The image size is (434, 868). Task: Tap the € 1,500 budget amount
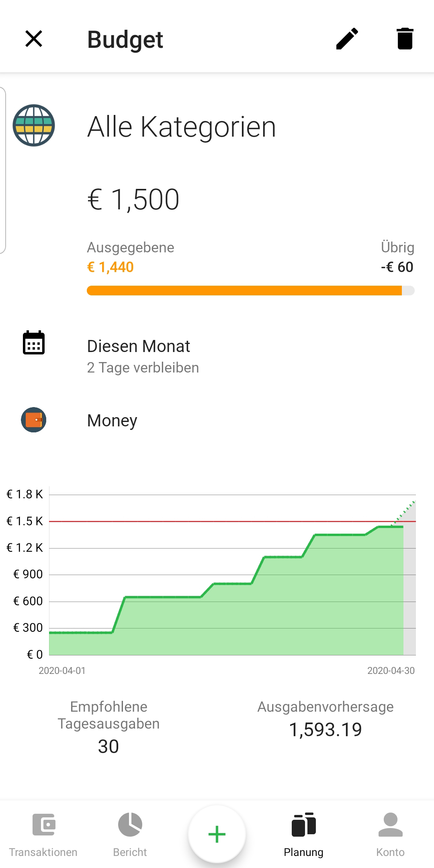133,200
